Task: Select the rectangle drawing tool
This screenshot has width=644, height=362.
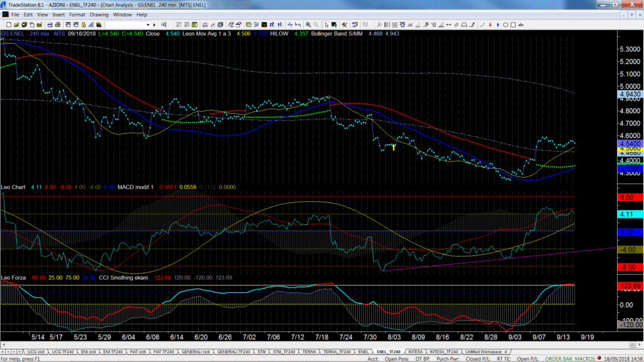Action: pos(513,25)
